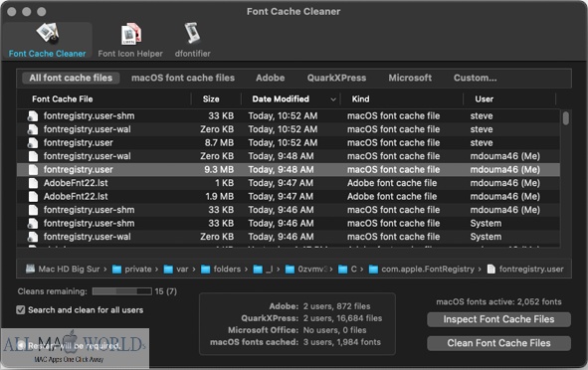The image size is (588, 370).
Task: Sort by User column header
Action: (485, 99)
